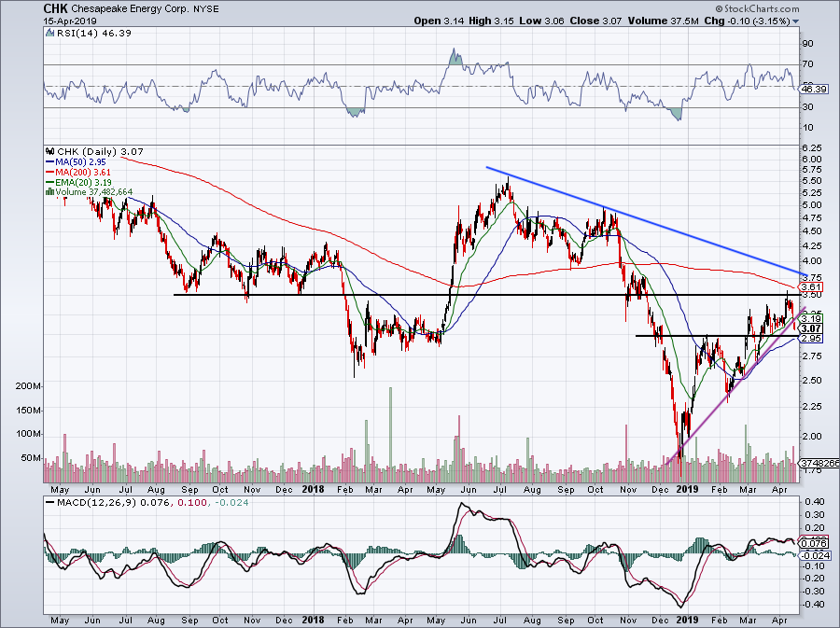
Task: Click the NYSE exchange label
Action: pos(205,9)
